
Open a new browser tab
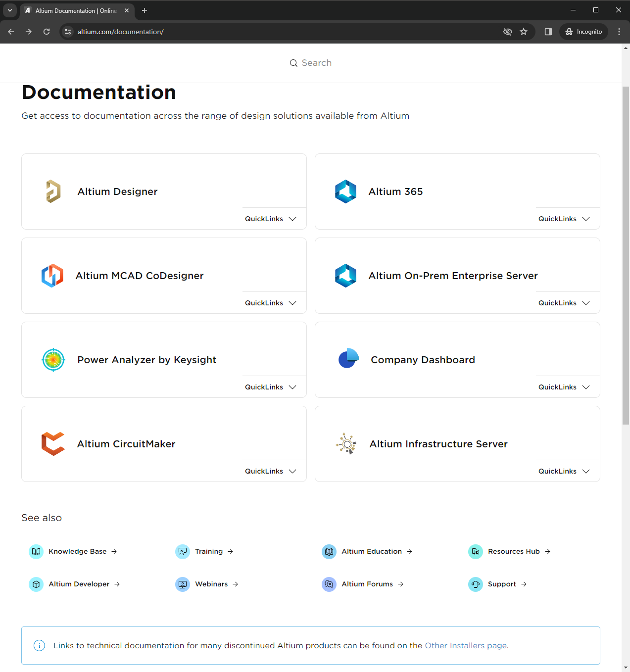(145, 10)
